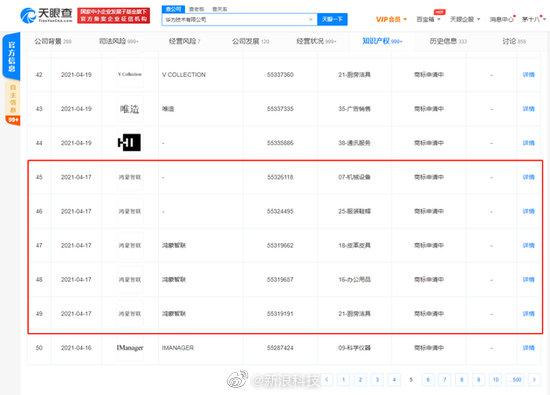
Task: Go to page 6
Action: (x=428, y=379)
